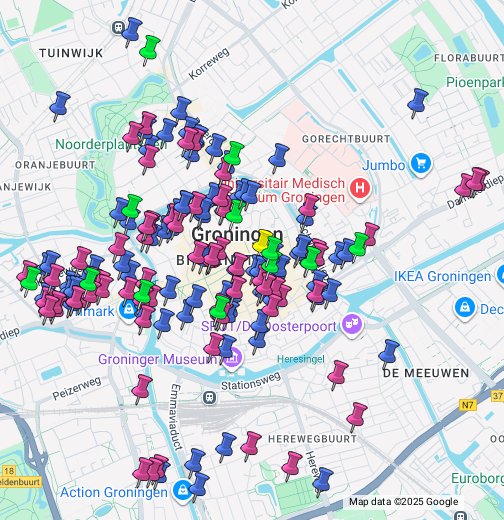Click the blue pushpin touching the Action Groningen marker

tap(199, 487)
